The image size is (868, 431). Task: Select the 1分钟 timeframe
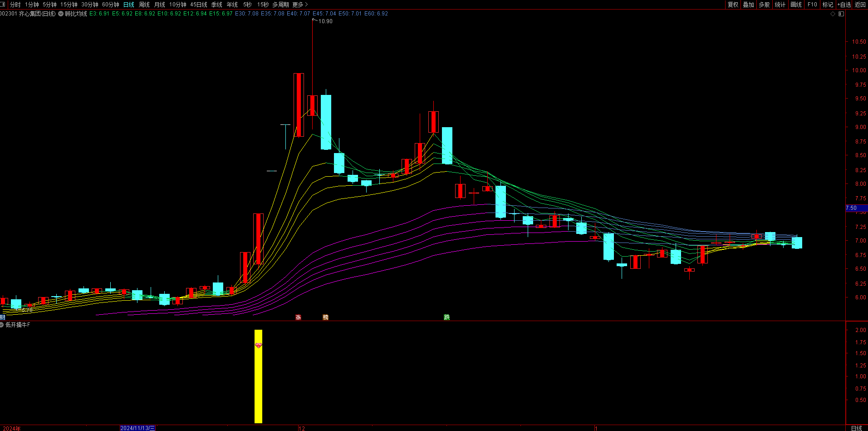(x=32, y=5)
